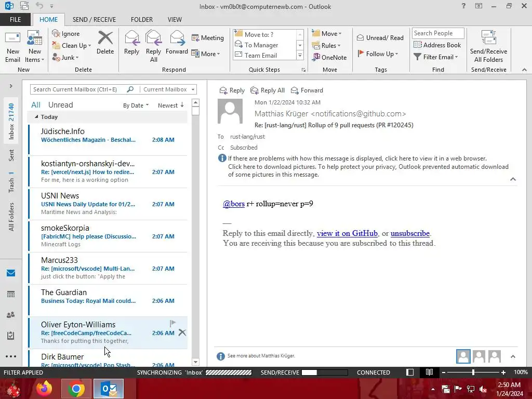Open the More respond options

206,54
